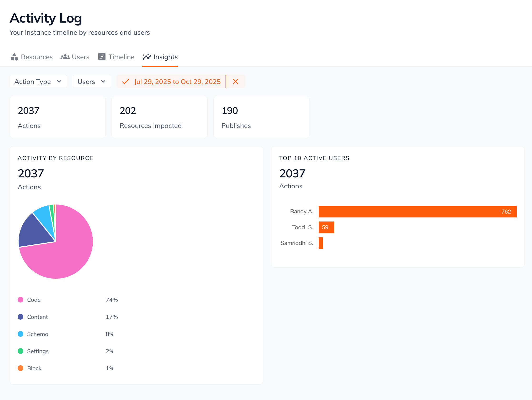The width and height of the screenshot is (532, 400).
Task: Open the Jul 29 to Oct 29 date picker
Action: pyautogui.click(x=177, y=82)
